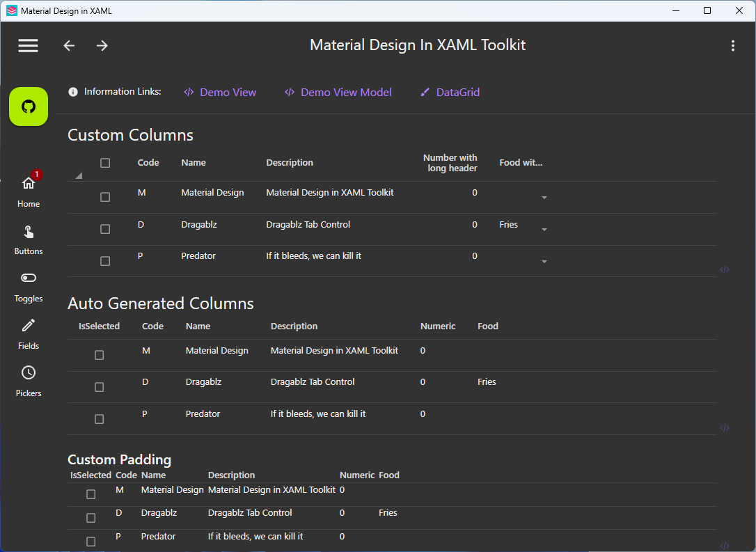
Task: Click Fries cell in Auto Generated Columns
Action: (x=487, y=382)
